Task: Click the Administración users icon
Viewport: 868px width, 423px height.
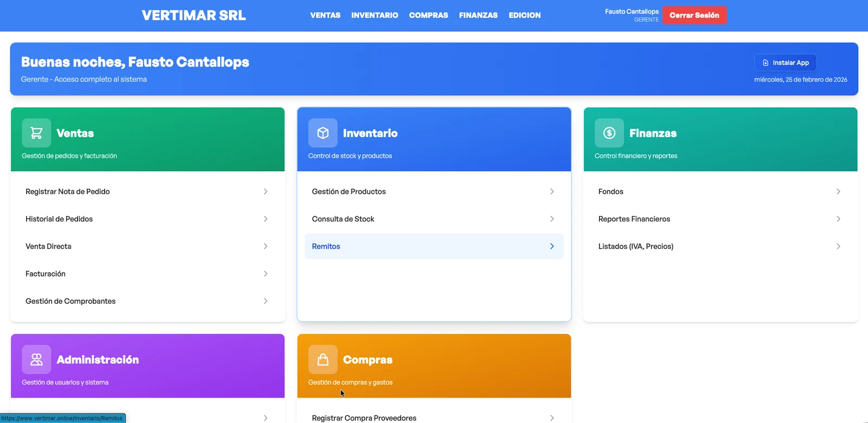Action: pyautogui.click(x=36, y=360)
